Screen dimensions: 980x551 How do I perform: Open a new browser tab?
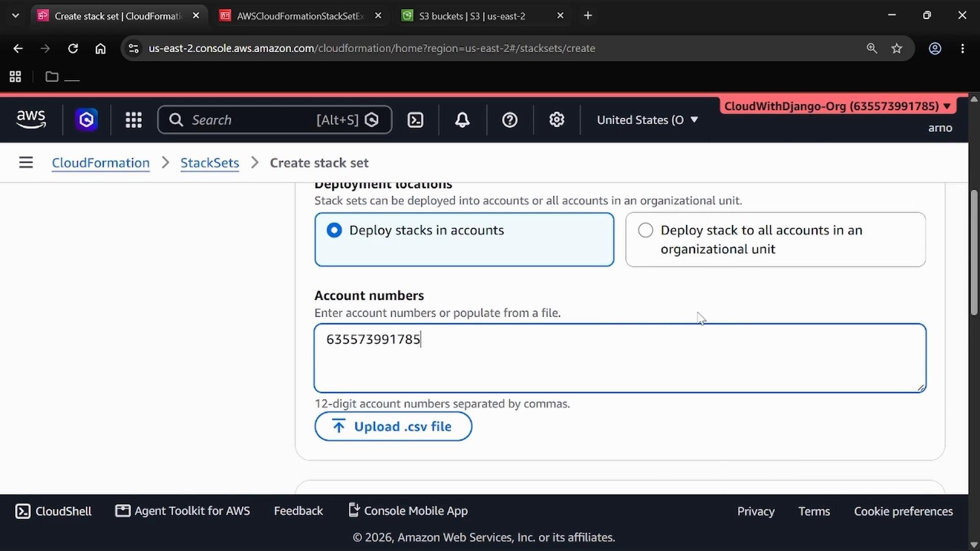tap(588, 16)
